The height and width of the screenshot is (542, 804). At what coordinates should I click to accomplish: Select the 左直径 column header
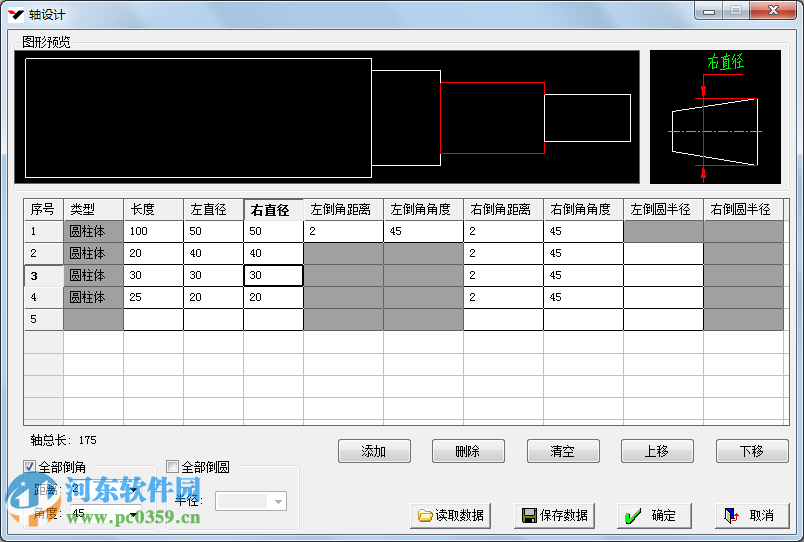[x=213, y=210]
